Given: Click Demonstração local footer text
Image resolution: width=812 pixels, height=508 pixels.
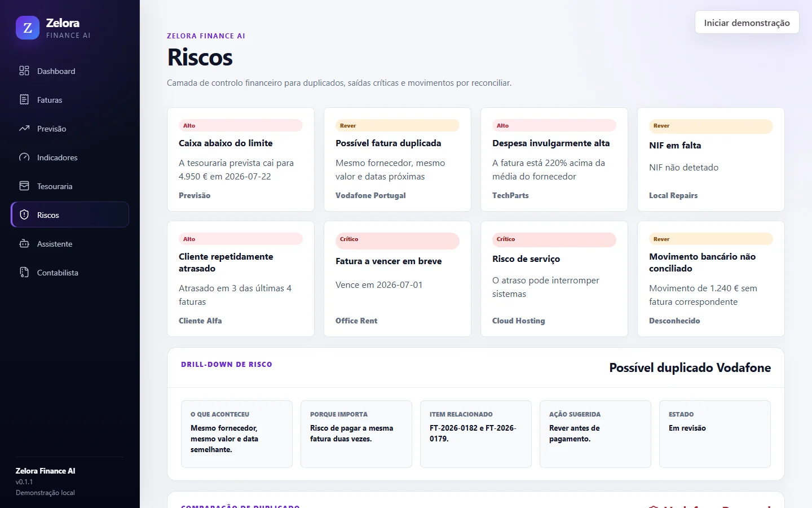Looking at the screenshot, I should pyautogui.click(x=45, y=493).
